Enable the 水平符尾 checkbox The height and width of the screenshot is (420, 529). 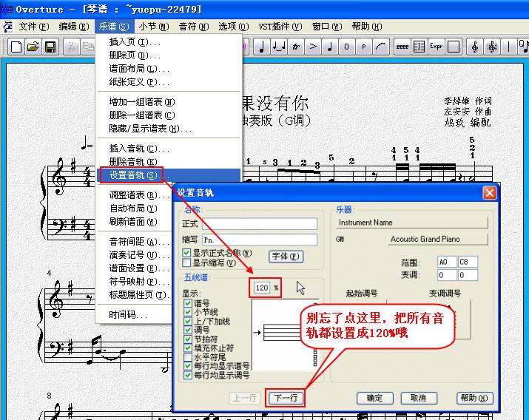188,357
